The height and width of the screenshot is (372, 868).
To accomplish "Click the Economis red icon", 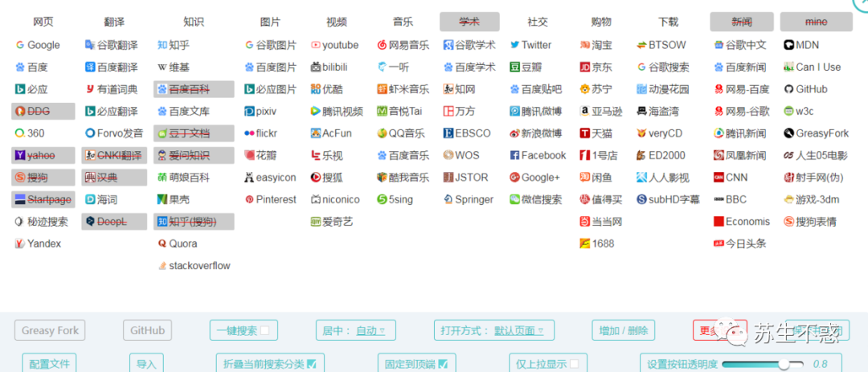I will pyautogui.click(x=719, y=222).
